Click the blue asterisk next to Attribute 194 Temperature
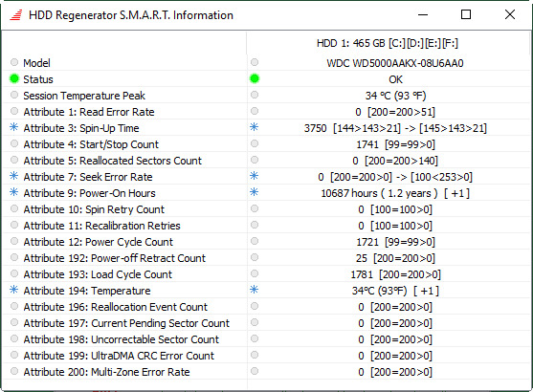The height and width of the screenshot is (392, 533). coord(14,290)
